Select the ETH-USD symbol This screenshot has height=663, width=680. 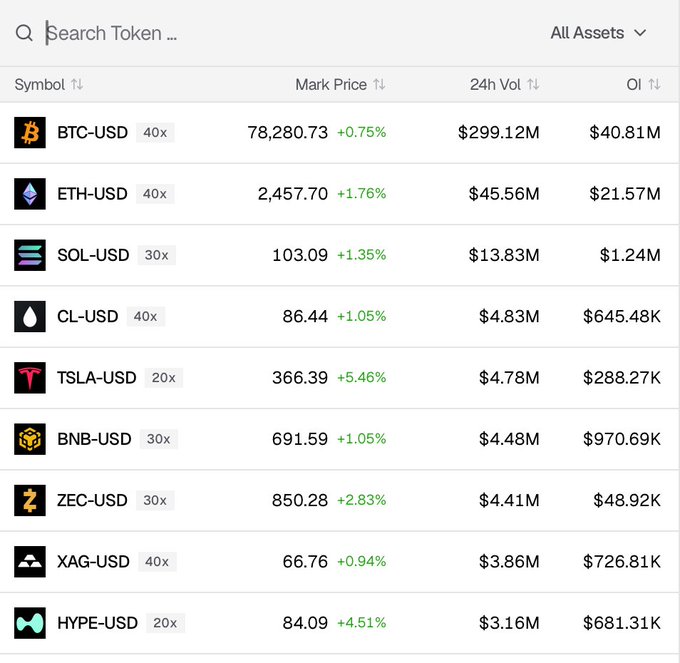point(92,194)
